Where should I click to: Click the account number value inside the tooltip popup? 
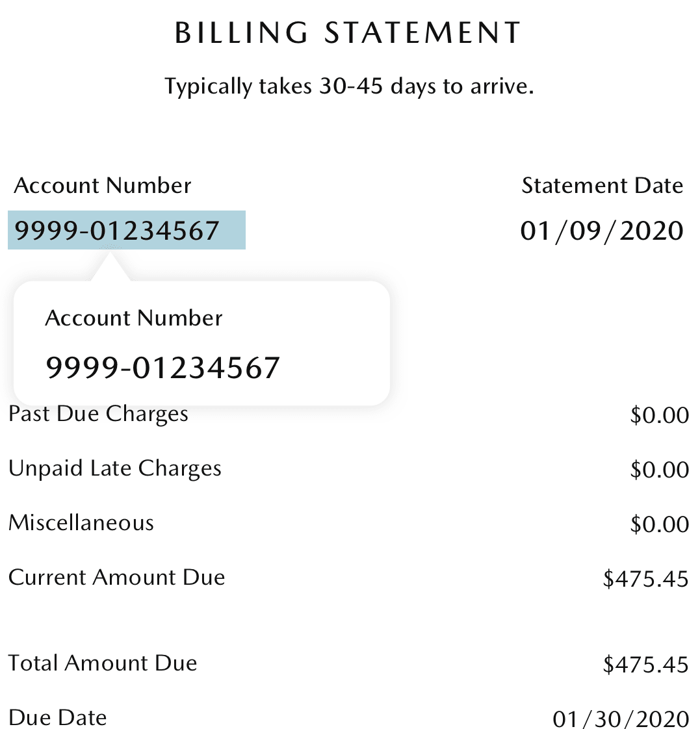pyautogui.click(x=162, y=368)
